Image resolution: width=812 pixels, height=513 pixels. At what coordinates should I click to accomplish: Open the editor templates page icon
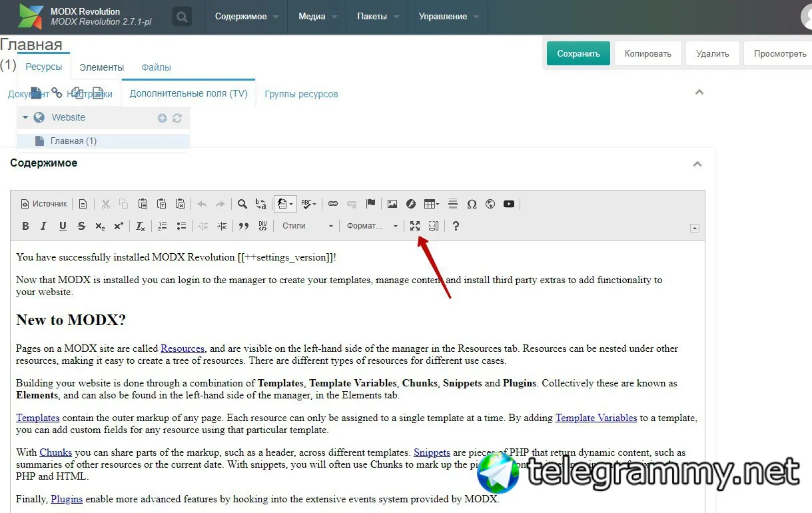[83, 204]
